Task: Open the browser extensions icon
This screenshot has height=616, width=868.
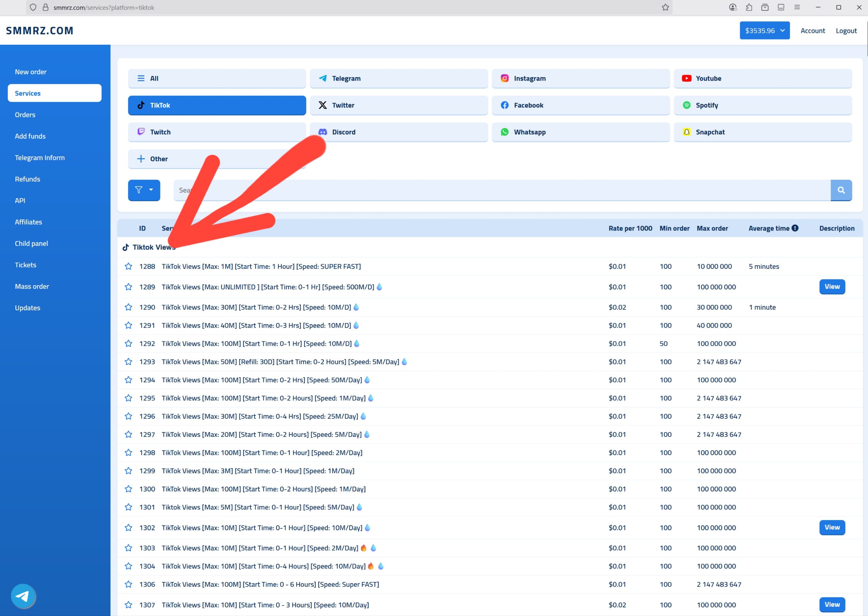Action: click(x=749, y=7)
